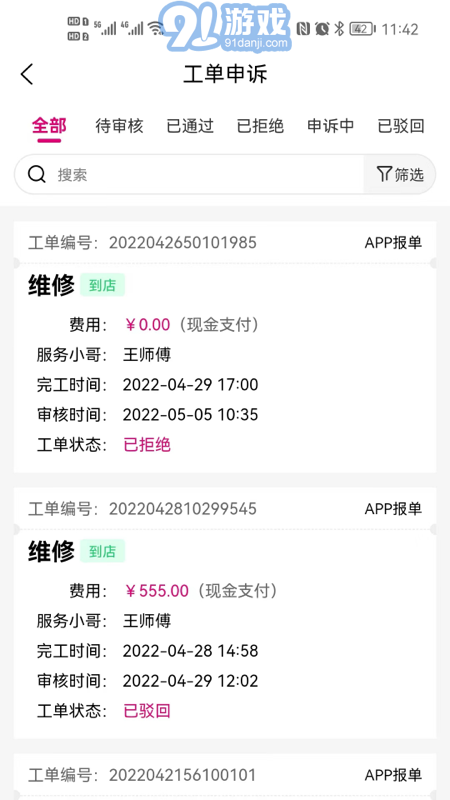The width and height of the screenshot is (450, 800).
Task: Tap the NFC status icon
Action: tap(303, 29)
